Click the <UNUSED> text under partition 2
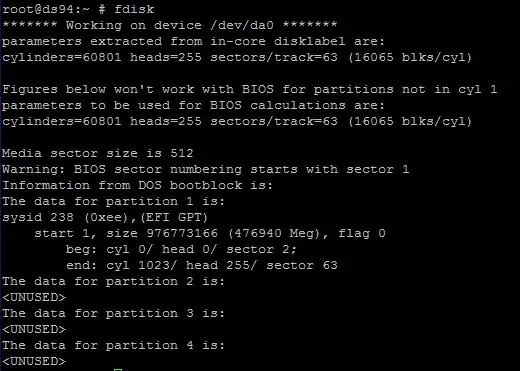Viewport: 520px width, 371px height. pyautogui.click(x=34, y=297)
